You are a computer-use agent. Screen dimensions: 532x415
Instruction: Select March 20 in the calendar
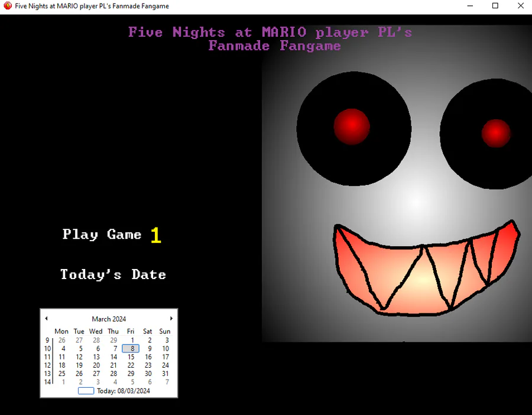click(x=96, y=365)
